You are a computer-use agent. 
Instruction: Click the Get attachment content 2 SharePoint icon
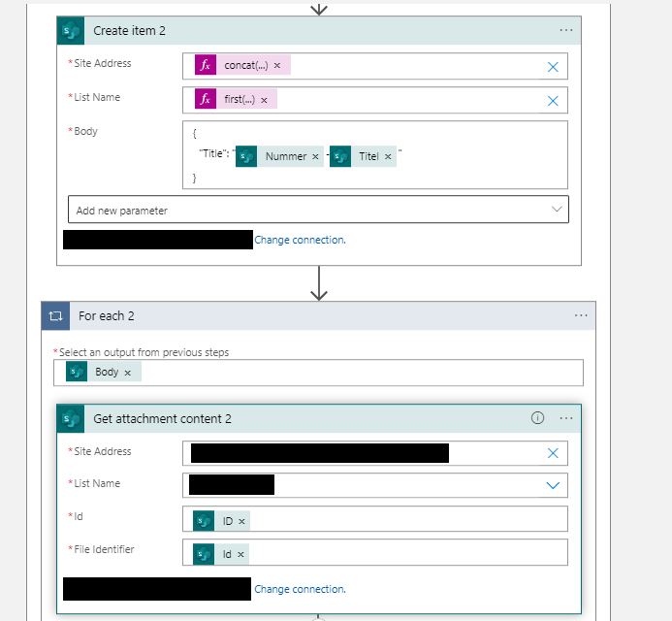pos(71,418)
